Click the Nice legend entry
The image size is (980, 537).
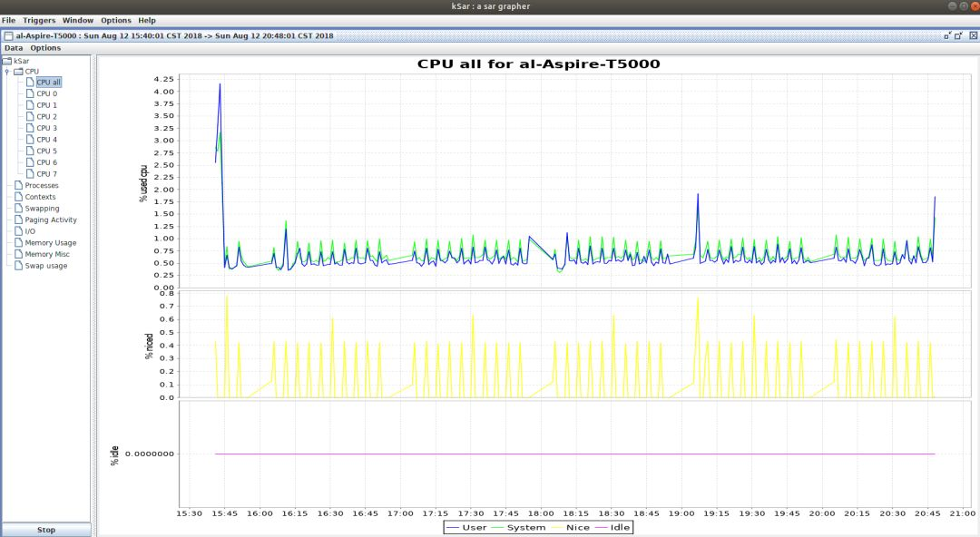[x=570, y=528]
